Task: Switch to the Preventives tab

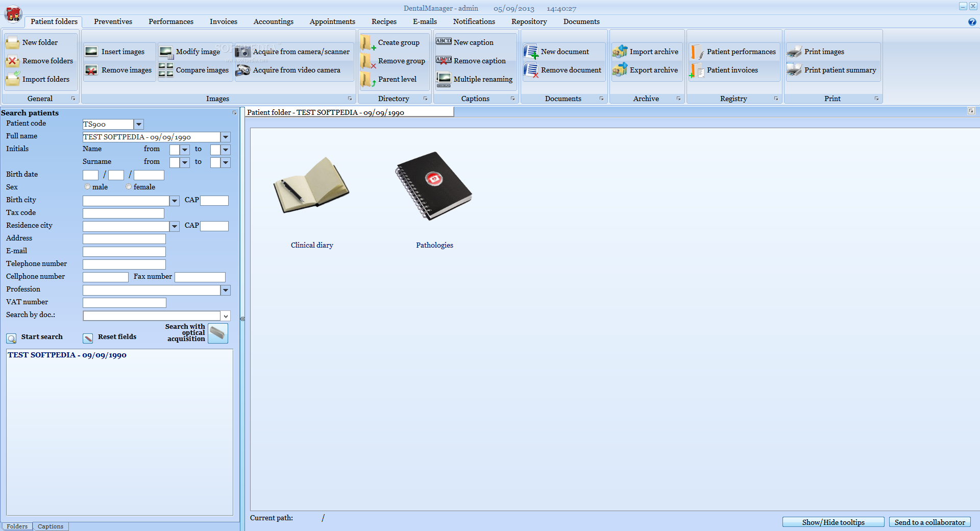Action: tap(113, 21)
